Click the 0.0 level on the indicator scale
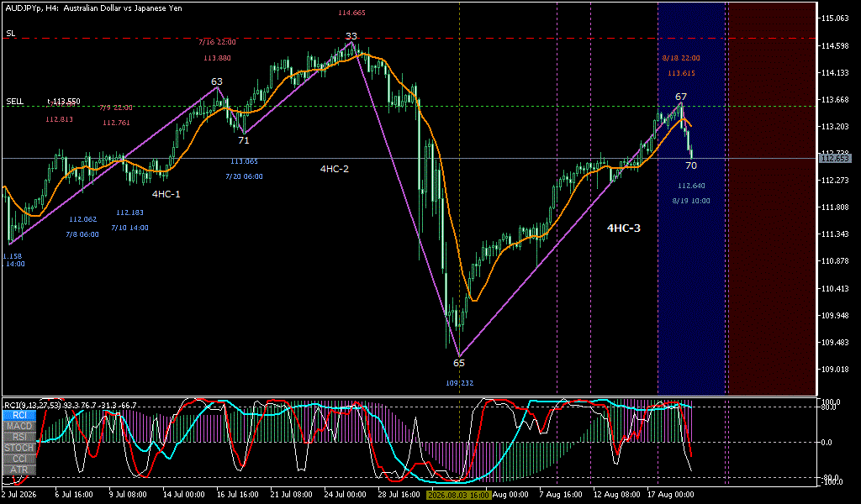Image resolution: width=861 pixels, height=504 pixels. click(827, 443)
